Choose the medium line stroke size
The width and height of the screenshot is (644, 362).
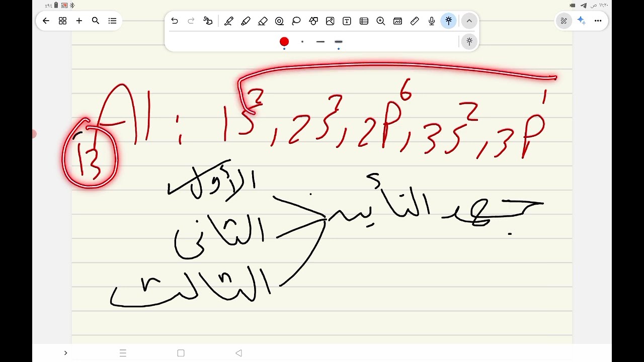pos(320,42)
